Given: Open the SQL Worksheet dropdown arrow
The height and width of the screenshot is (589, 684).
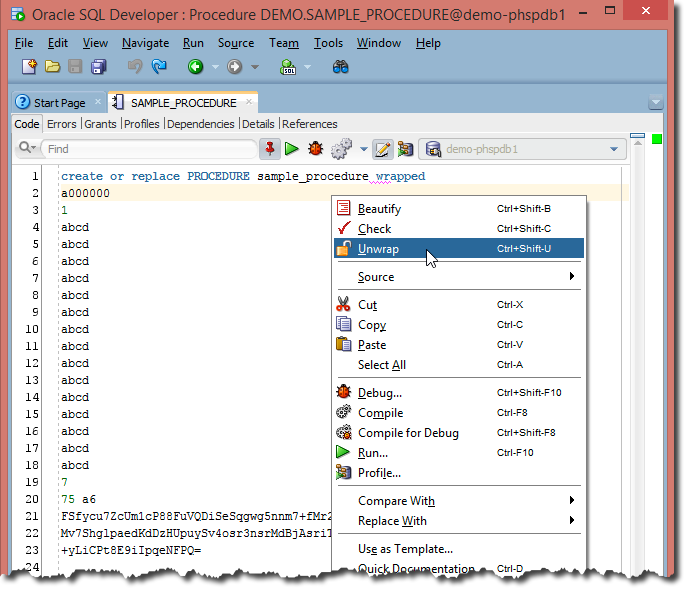Looking at the screenshot, I should pos(308,67).
